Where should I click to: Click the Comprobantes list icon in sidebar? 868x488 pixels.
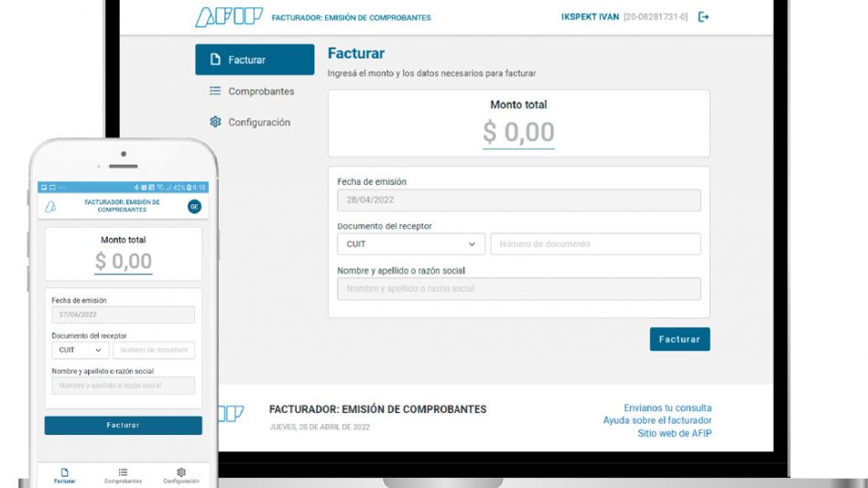click(x=215, y=91)
